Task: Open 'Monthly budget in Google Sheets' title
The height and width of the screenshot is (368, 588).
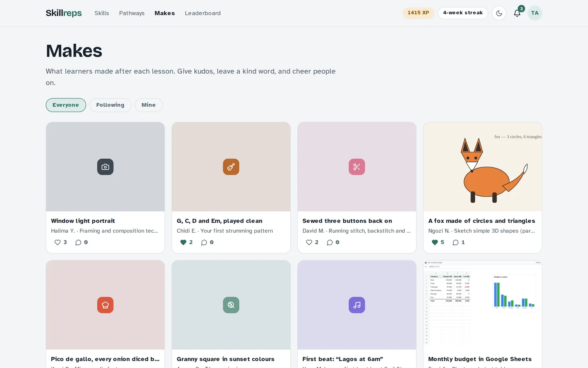Action: click(480, 359)
